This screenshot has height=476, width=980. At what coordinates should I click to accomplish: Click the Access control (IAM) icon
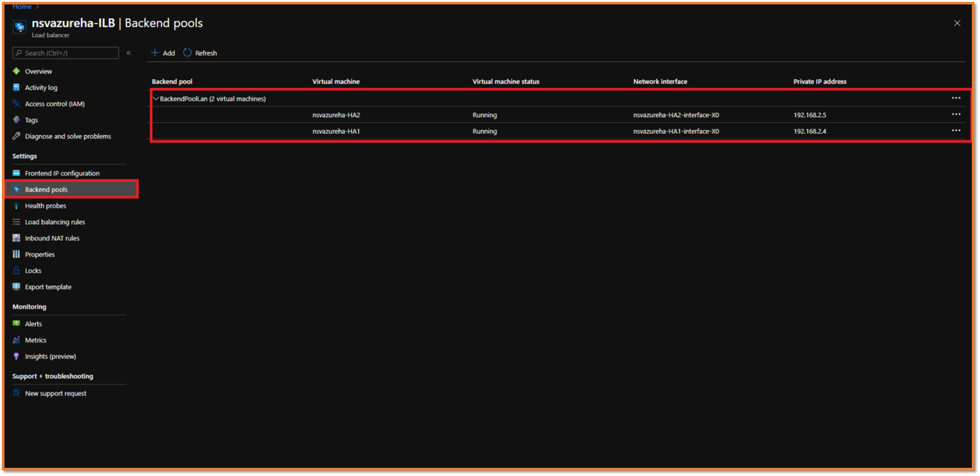[16, 104]
